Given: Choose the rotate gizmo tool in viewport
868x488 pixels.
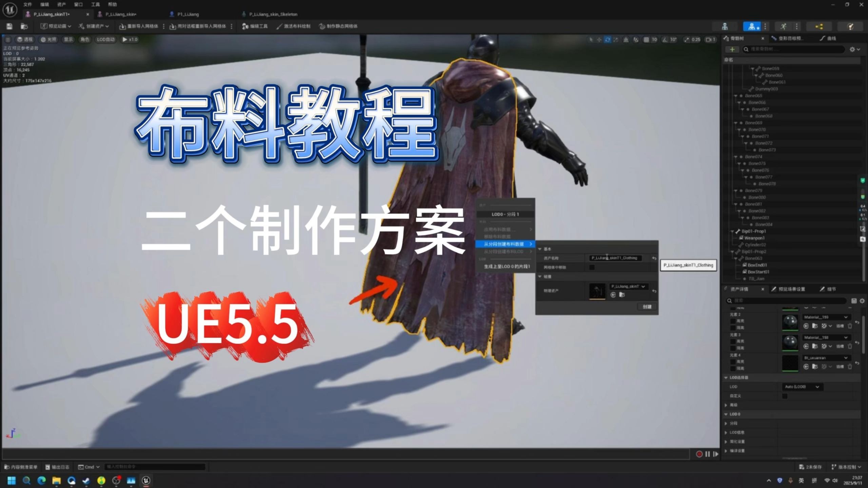Looking at the screenshot, I should pos(607,40).
